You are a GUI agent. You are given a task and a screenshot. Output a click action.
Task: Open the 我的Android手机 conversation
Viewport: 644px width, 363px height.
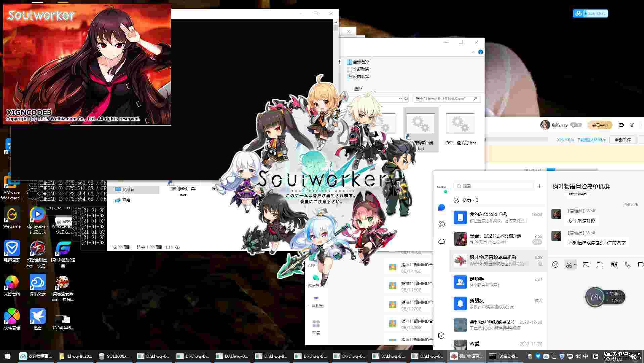click(x=498, y=217)
